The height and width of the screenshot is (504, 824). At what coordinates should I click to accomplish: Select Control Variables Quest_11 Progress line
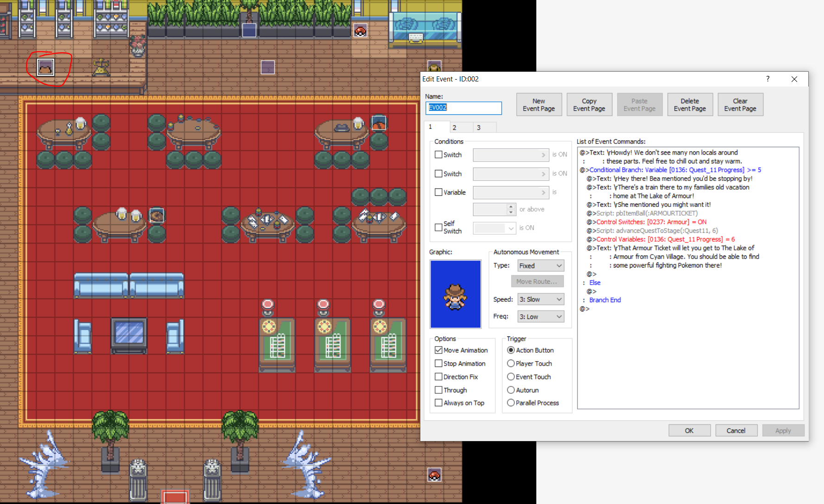[661, 239]
